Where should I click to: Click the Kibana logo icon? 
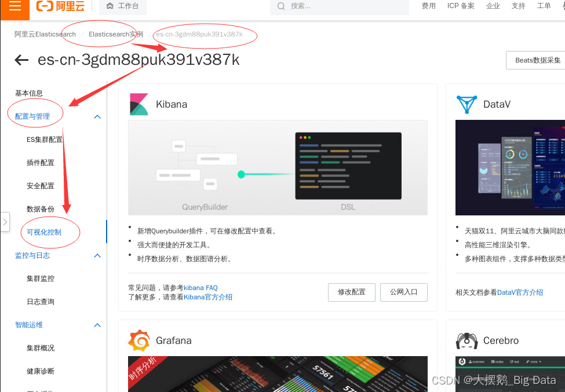138,104
